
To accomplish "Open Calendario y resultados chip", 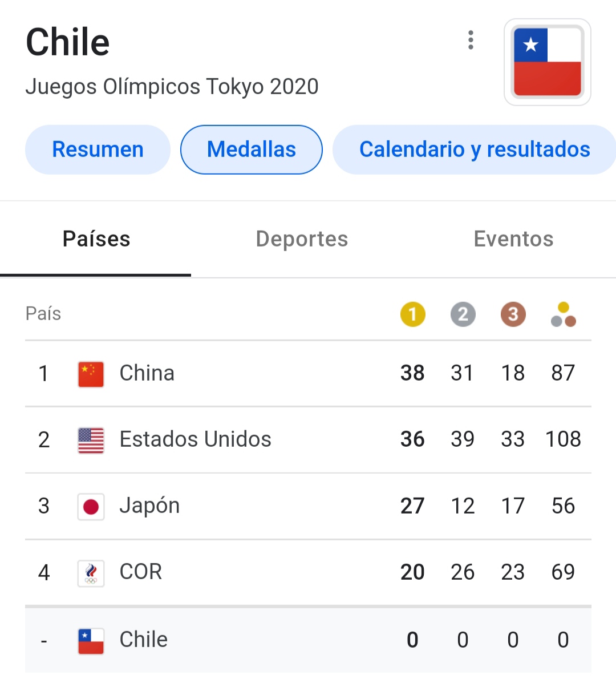I will point(474,149).
